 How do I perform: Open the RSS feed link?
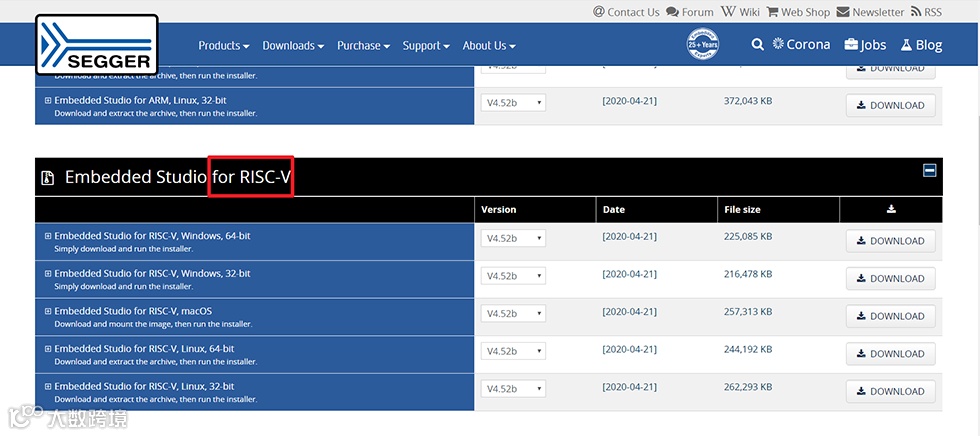pyautogui.click(x=926, y=12)
